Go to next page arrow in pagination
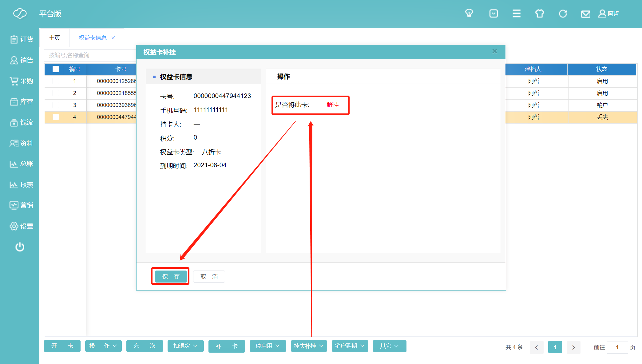This screenshot has width=642, height=364. click(573, 347)
